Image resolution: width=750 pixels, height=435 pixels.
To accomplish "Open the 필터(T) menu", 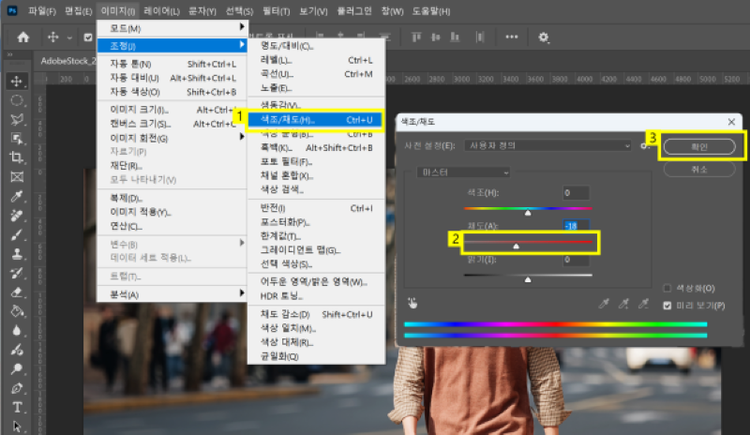I will coord(276,11).
